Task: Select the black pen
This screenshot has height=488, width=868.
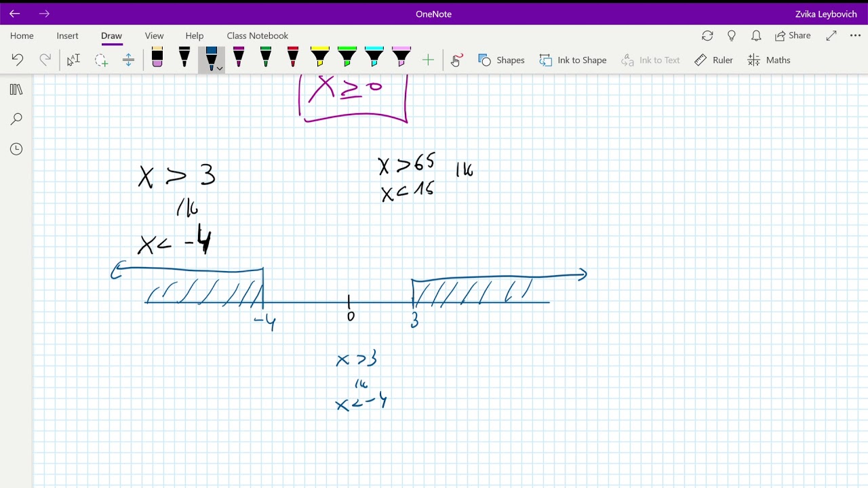Action: [x=184, y=58]
